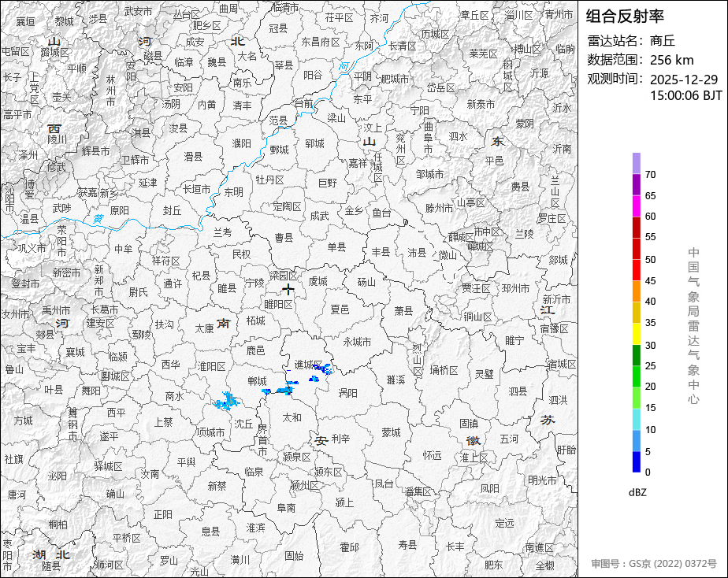Screen dimensions: 728x578
Task: Click the 组合反射率 title
Action: click(625, 17)
